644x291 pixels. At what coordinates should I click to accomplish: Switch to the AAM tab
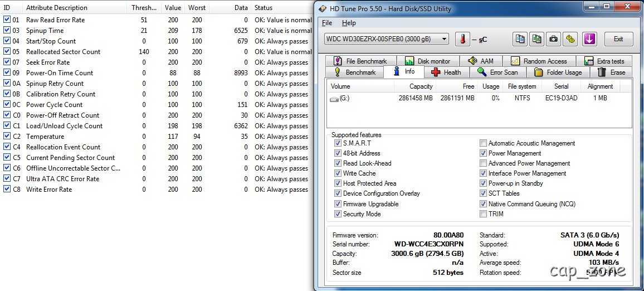480,61
